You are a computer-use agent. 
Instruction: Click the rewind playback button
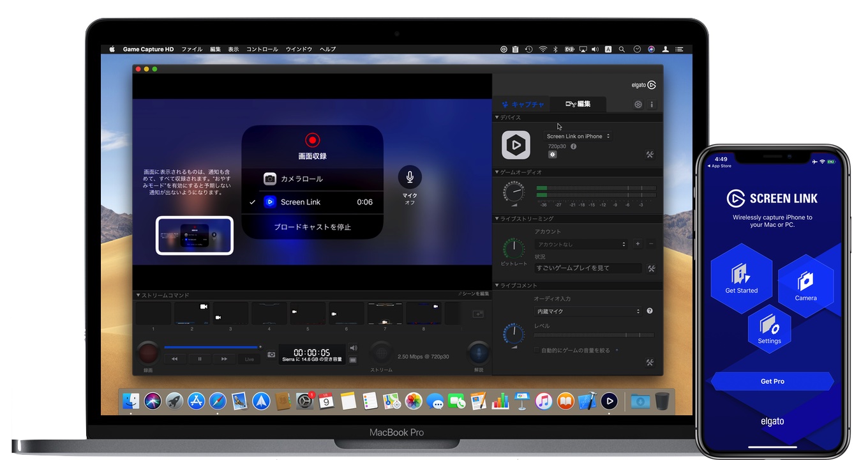[x=175, y=359]
